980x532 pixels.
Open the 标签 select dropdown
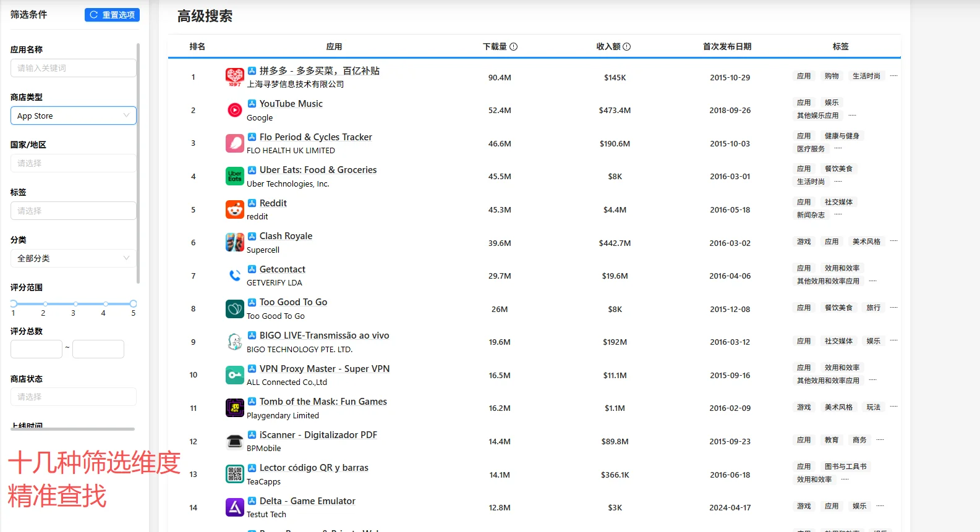pos(73,211)
